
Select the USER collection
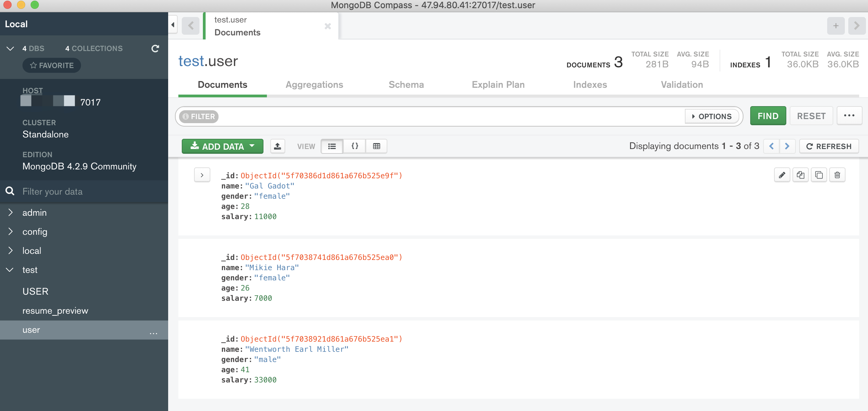point(35,292)
